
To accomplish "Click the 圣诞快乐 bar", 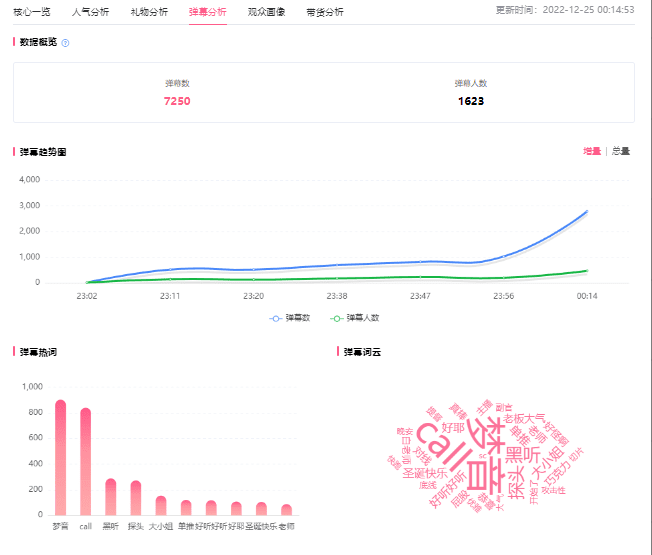I will (261, 509).
